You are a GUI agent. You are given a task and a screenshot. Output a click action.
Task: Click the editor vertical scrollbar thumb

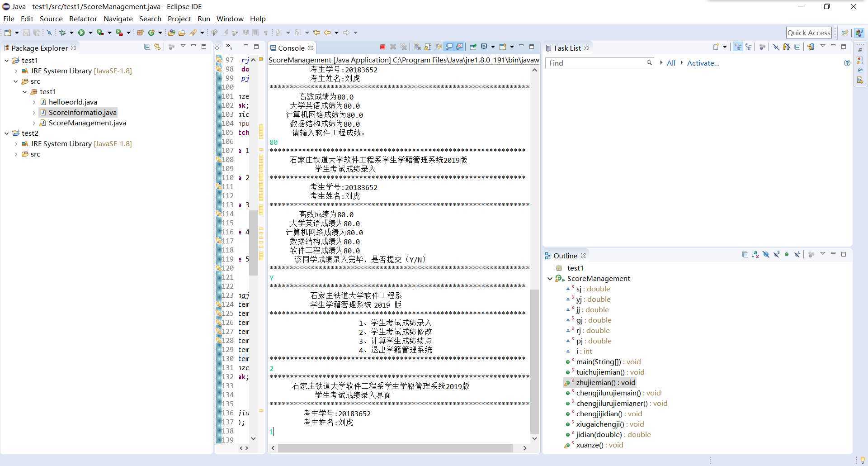point(253,242)
